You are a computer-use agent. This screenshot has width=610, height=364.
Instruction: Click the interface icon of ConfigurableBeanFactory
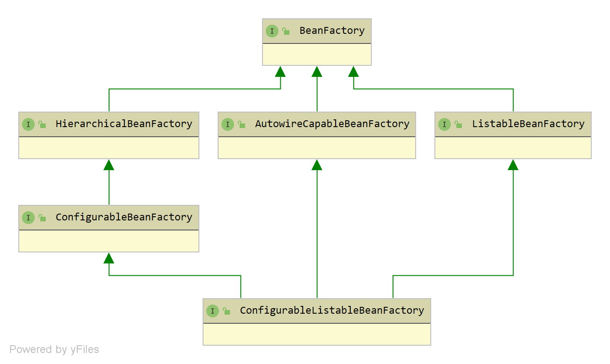28,218
